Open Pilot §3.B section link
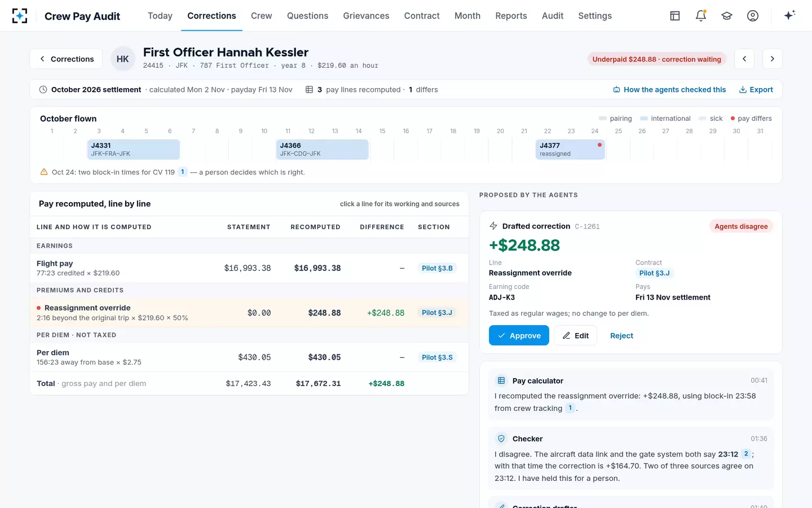Screen dimensions: 812x508 (x=437, y=268)
